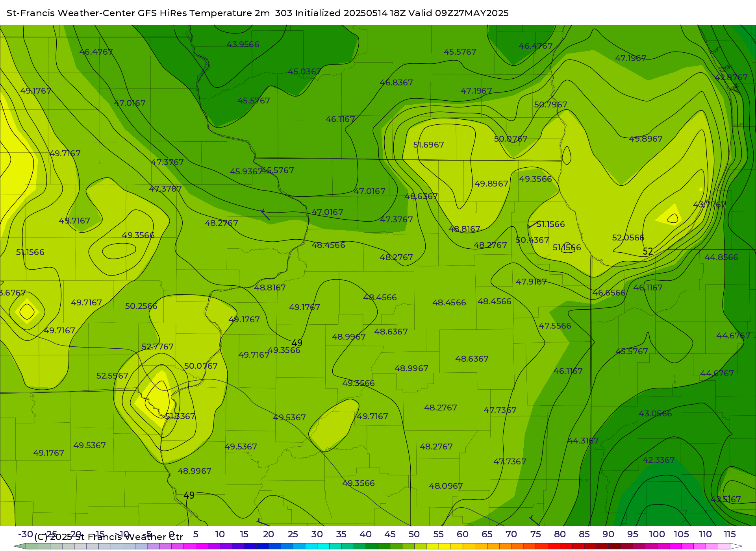The width and height of the screenshot is (756, 551).
Task: Click the map title text 'St-Francis Weather-Center GFS HiRes Temperature 2m'
Action: [x=138, y=13]
